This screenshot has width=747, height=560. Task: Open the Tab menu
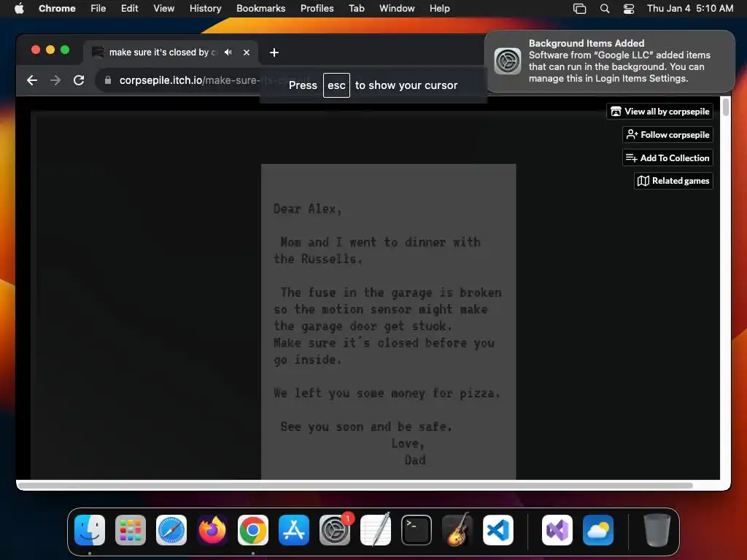point(356,9)
